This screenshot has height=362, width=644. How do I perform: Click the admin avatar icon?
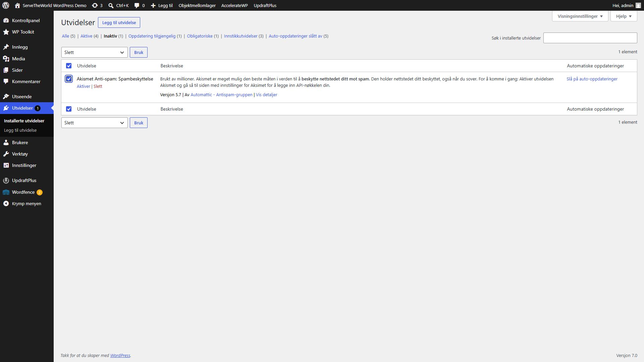pos(638,5)
